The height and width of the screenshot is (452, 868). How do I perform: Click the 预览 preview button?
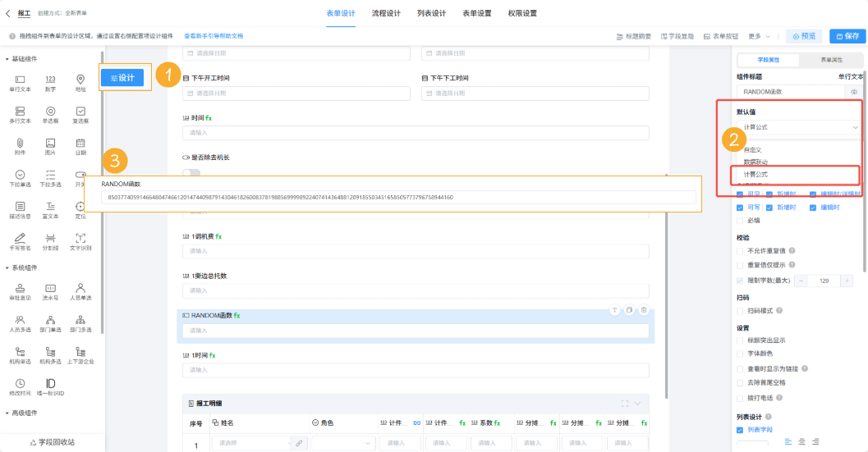804,36
